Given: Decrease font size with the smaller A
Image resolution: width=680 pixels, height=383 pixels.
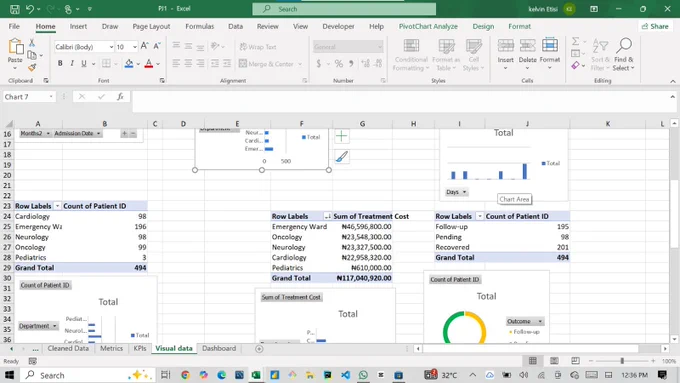Looking at the screenshot, I should coord(157,46).
